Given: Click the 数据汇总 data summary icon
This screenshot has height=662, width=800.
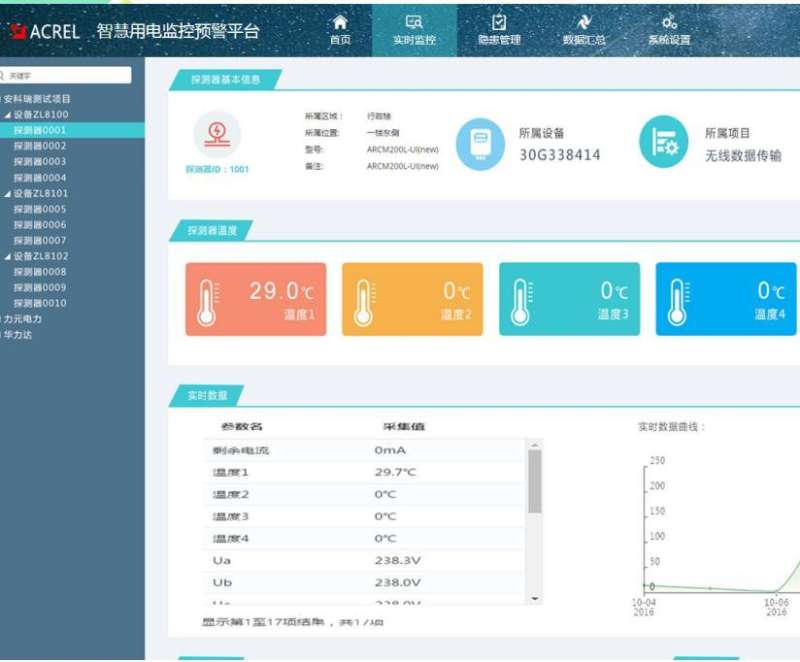Looking at the screenshot, I should [582, 21].
